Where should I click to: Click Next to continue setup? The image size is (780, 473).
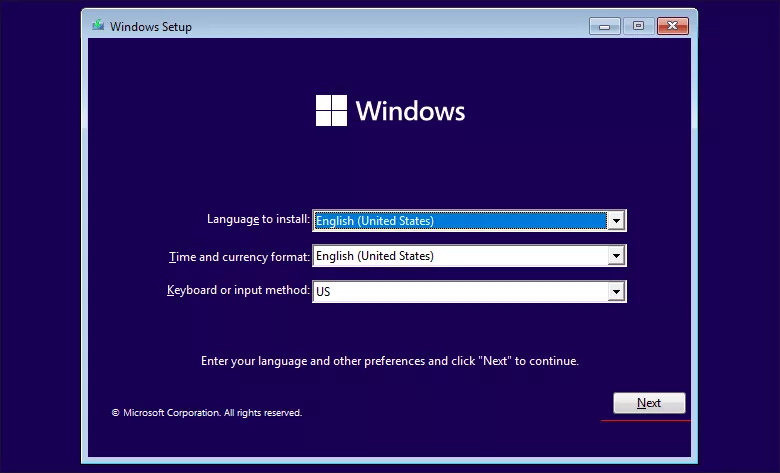[x=649, y=403]
